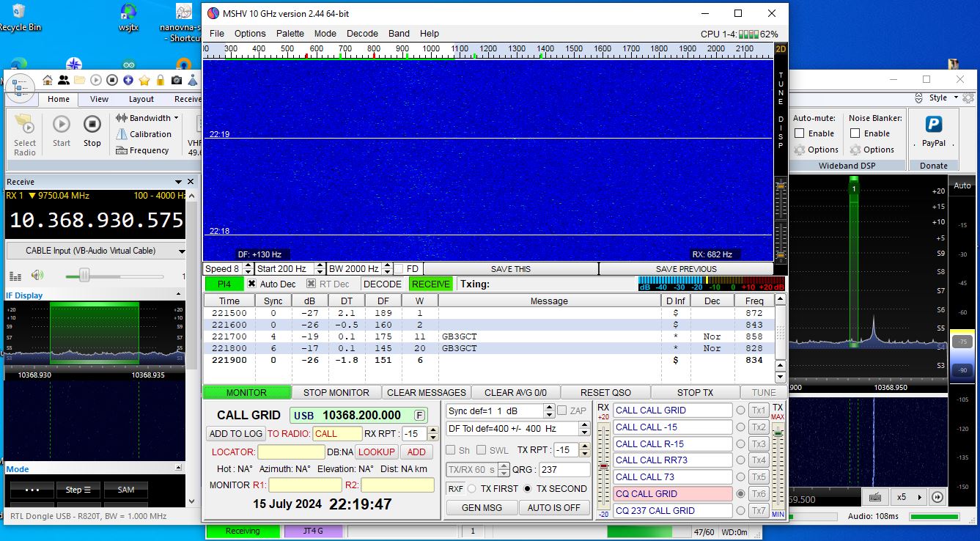This screenshot has height=541, width=980.
Task: Open the PayPal donate icon
Action: point(933,125)
